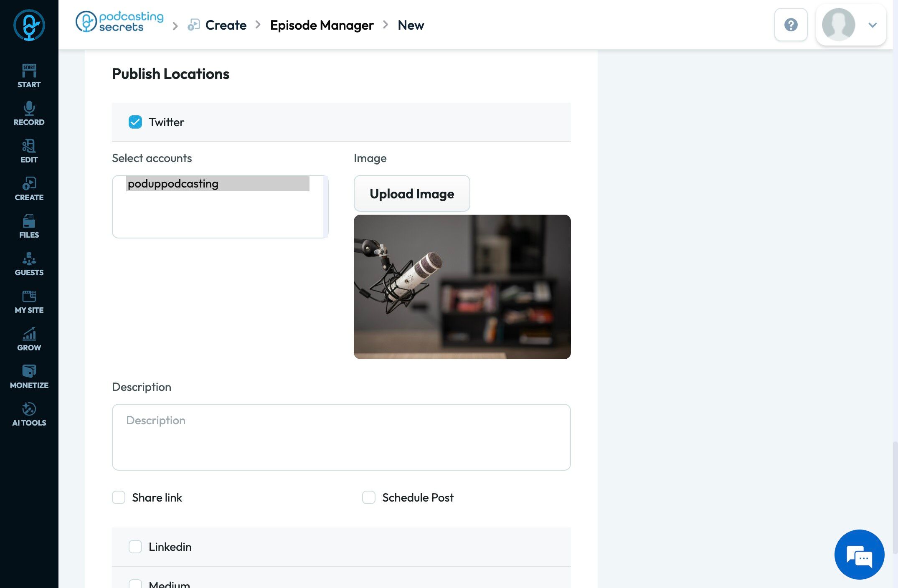Open the Edit section in sidebar
This screenshot has width=898, height=588.
(29, 151)
